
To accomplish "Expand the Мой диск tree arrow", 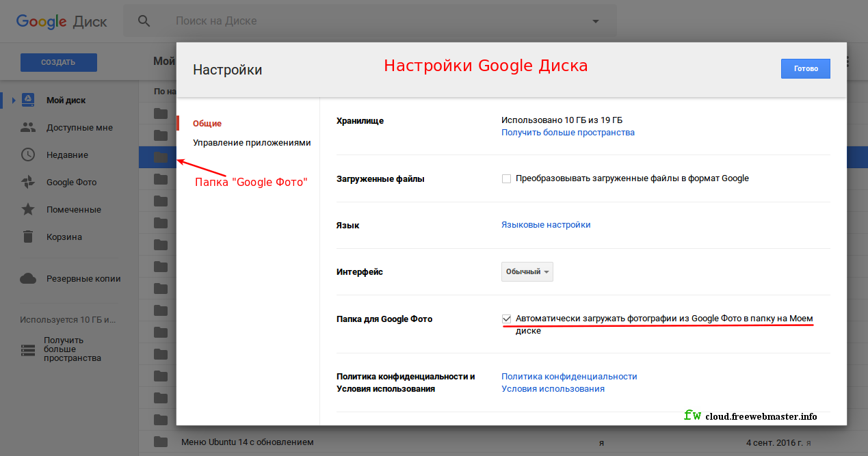I will 13,100.
